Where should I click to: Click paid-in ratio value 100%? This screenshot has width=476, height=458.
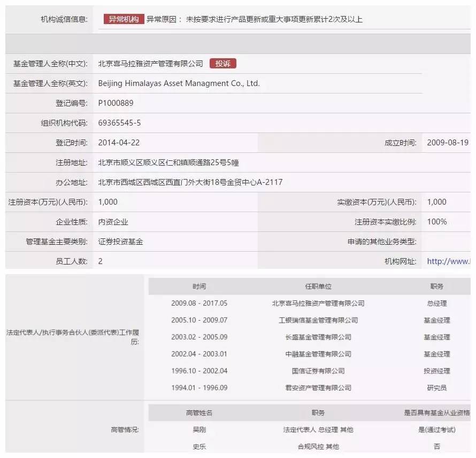coord(437,222)
